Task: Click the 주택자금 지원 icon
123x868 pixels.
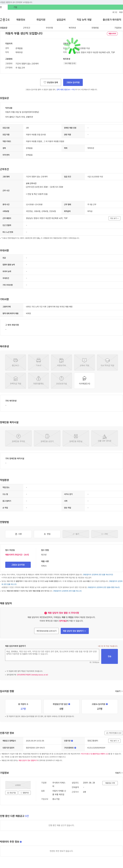Action: (x=16, y=381)
